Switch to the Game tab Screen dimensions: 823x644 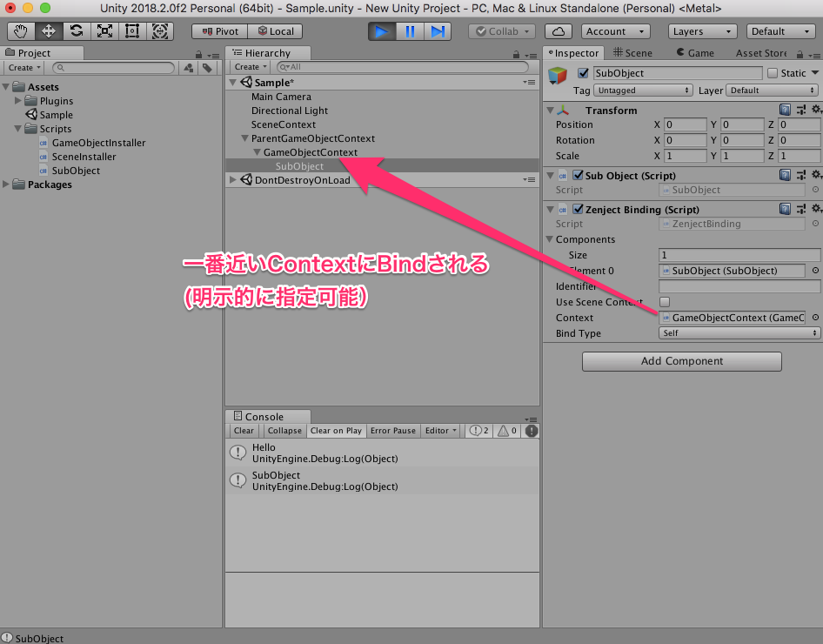(x=695, y=53)
